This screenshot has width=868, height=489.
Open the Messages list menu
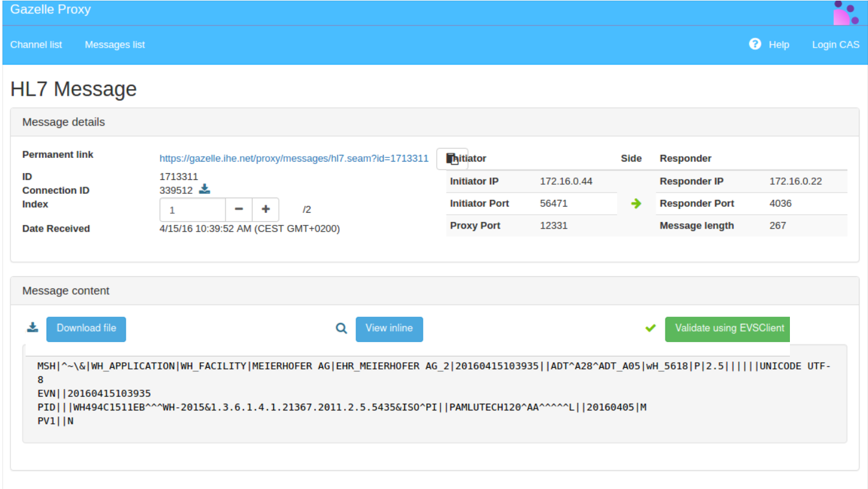coord(115,45)
